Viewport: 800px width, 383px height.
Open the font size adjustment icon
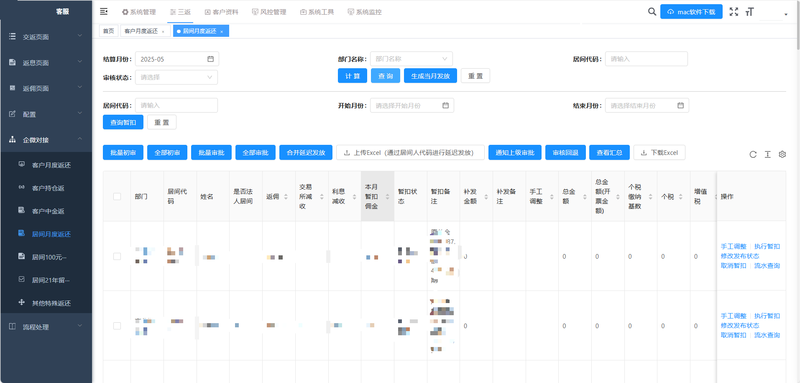point(749,12)
